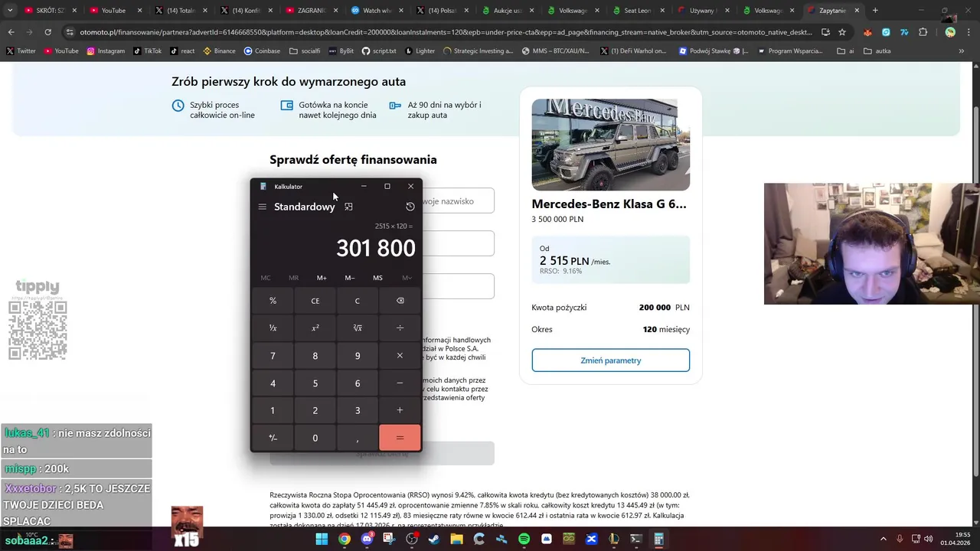Open Chrome from the taskbar
This screenshot has height=551, width=980.
[x=345, y=540]
